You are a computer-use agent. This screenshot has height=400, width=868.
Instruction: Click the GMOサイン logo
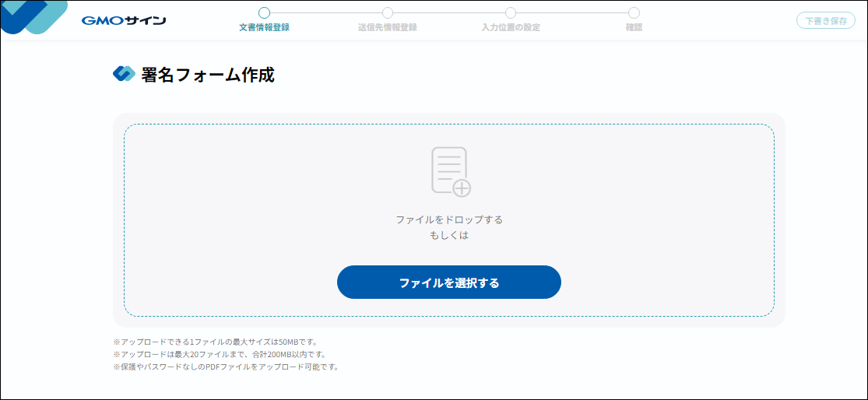pyautogui.click(x=124, y=21)
